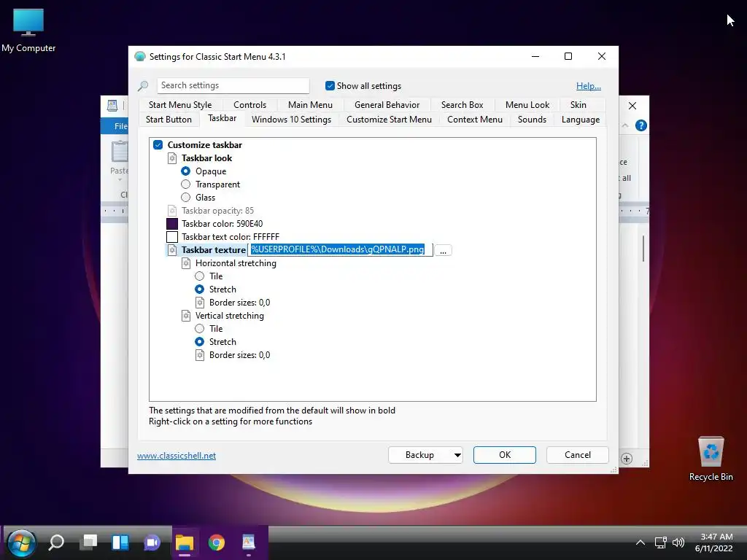Open taskbar Search magnifier icon
The width and height of the screenshot is (747, 560).
click(56, 542)
